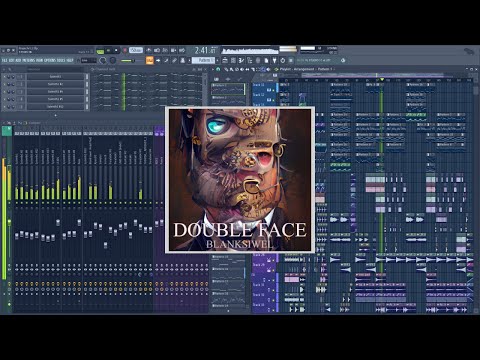Click the tempo display field

point(136,50)
